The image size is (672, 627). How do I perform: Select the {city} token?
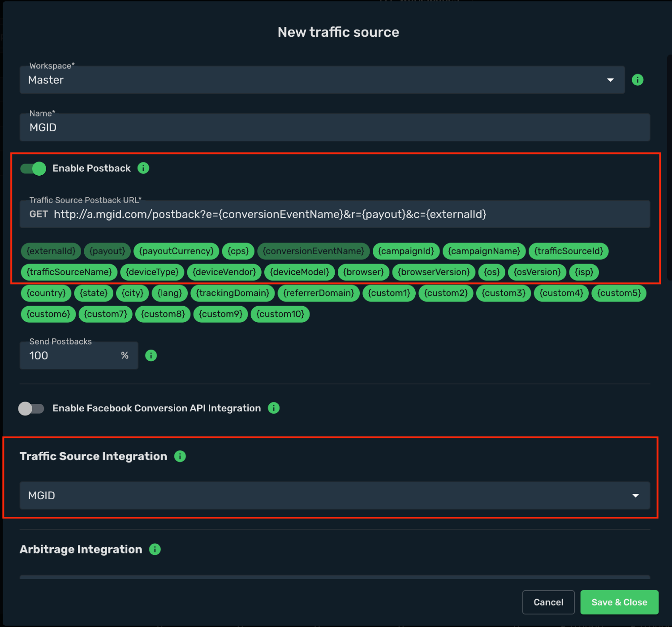click(x=133, y=293)
